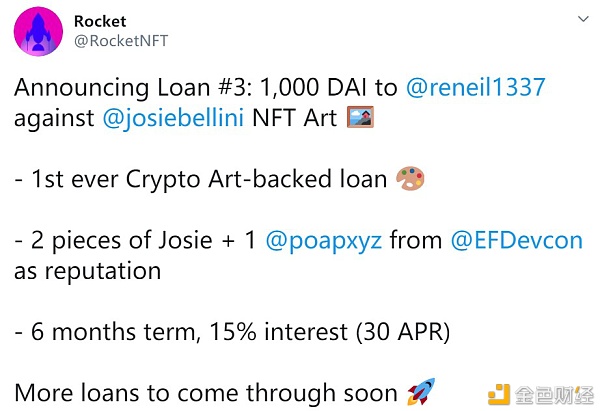Open the @josiebellini mention
The image size is (600, 411).
pyautogui.click(x=173, y=118)
